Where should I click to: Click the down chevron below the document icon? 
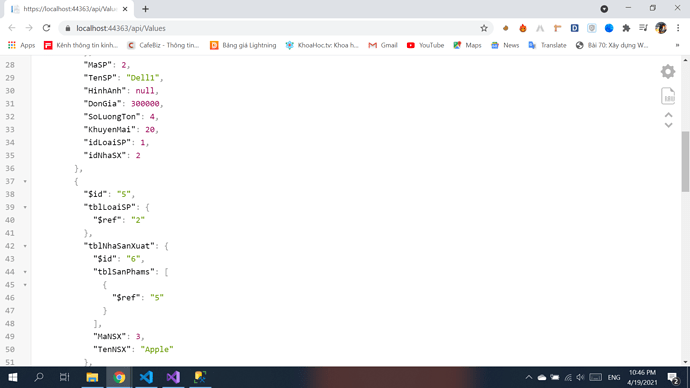[668, 125]
